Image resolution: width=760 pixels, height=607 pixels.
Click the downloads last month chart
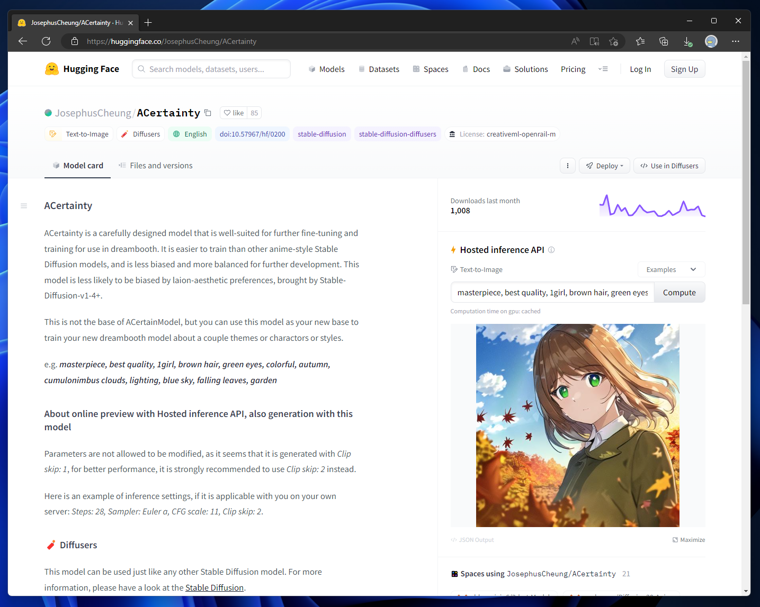tap(652, 206)
